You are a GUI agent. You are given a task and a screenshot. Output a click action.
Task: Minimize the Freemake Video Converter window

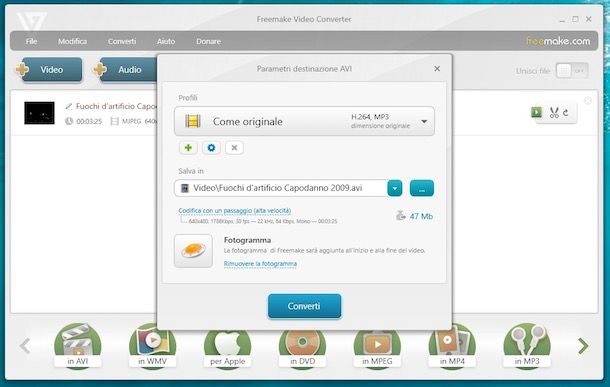click(x=563, y=19)
